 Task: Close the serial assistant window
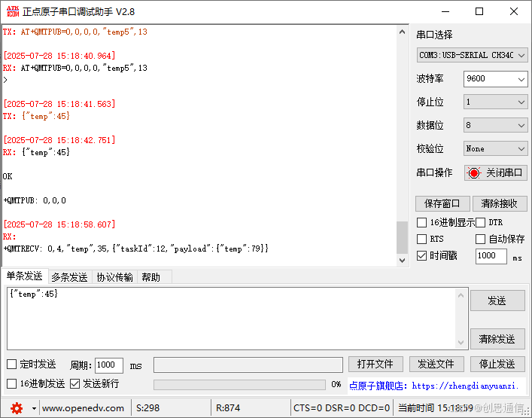pos(514,11)
